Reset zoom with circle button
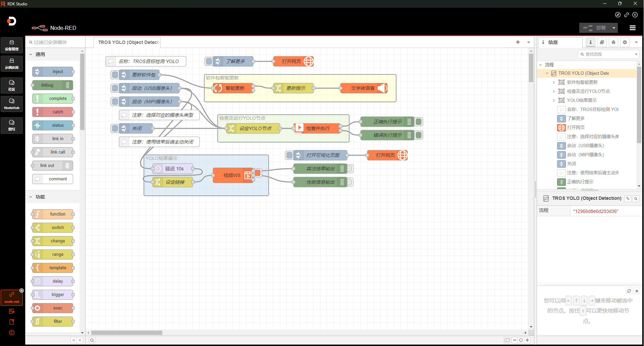This screenshot has height=346, width=644. coord(521,340)
